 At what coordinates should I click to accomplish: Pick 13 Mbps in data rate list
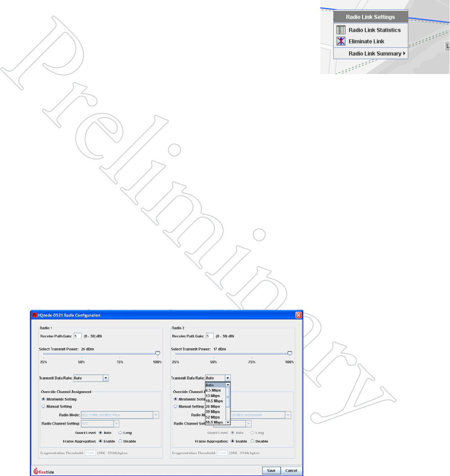coord(216,396)
